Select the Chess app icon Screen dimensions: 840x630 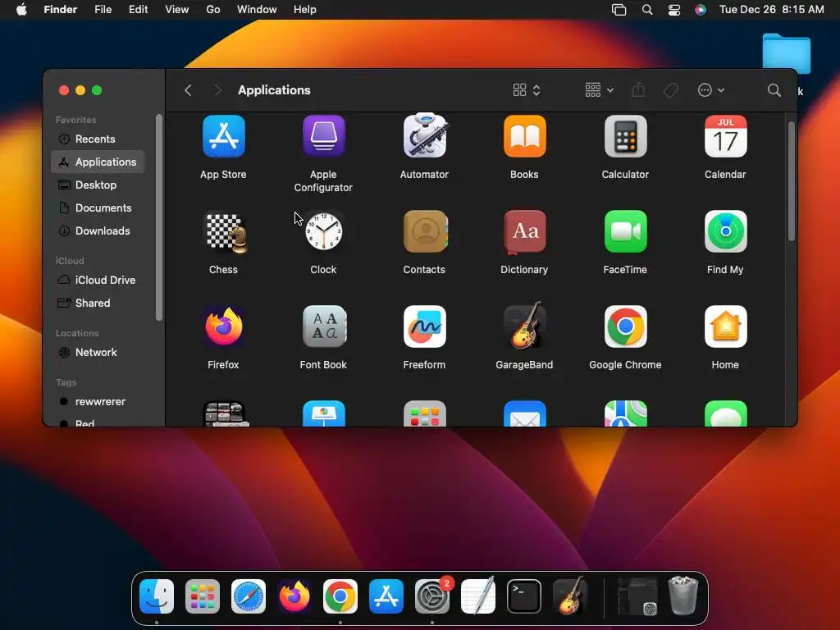point(226,232)
